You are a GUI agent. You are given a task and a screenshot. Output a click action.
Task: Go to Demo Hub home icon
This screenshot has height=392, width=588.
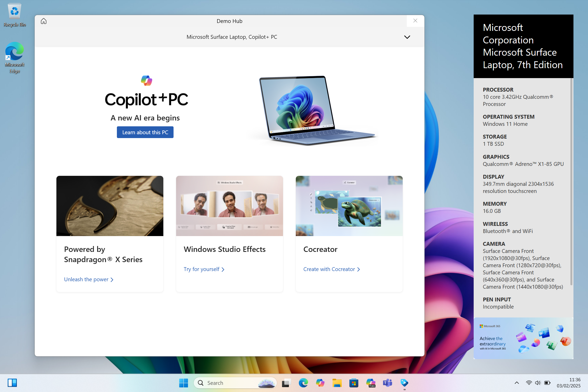pos(44,21)
